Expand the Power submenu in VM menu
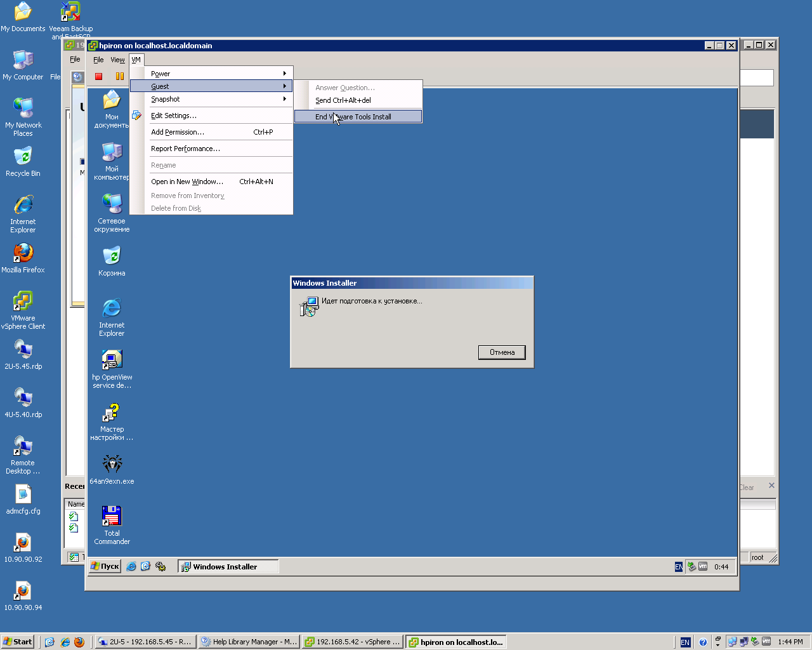This screenshot has height=650, width=812. (212, 74)
